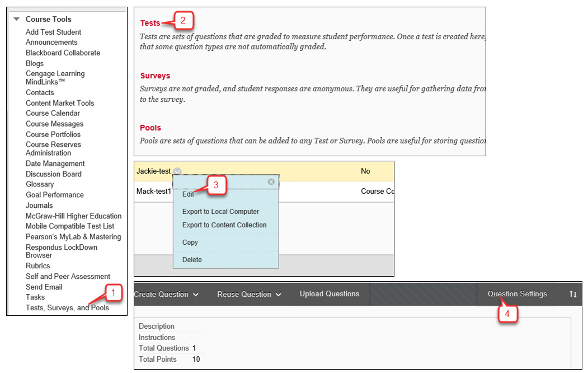Go to the Discussion Board
The width and height of the screenshot is (588, 373).
pyautogui.click(x=54, y=174)
